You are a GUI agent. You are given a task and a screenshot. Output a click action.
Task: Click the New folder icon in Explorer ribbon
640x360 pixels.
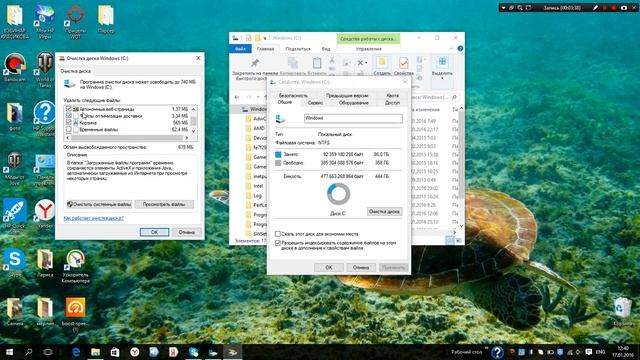coord(382,63)
